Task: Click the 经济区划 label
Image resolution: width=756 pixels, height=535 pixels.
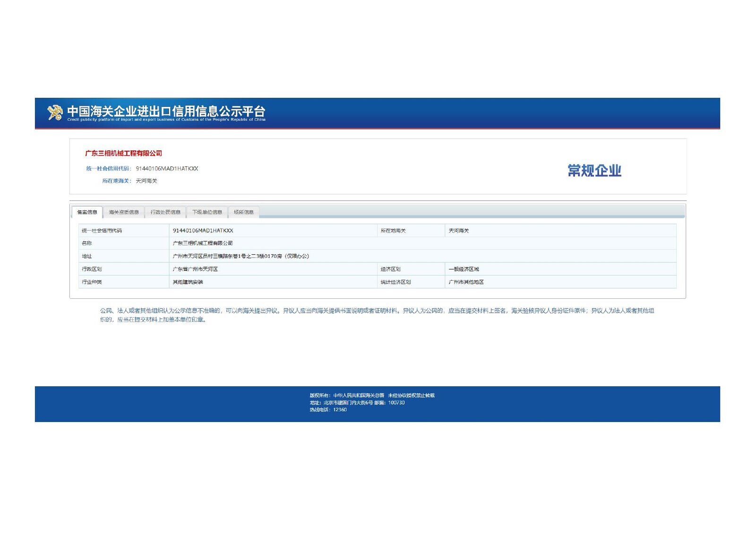Action: 390,269
